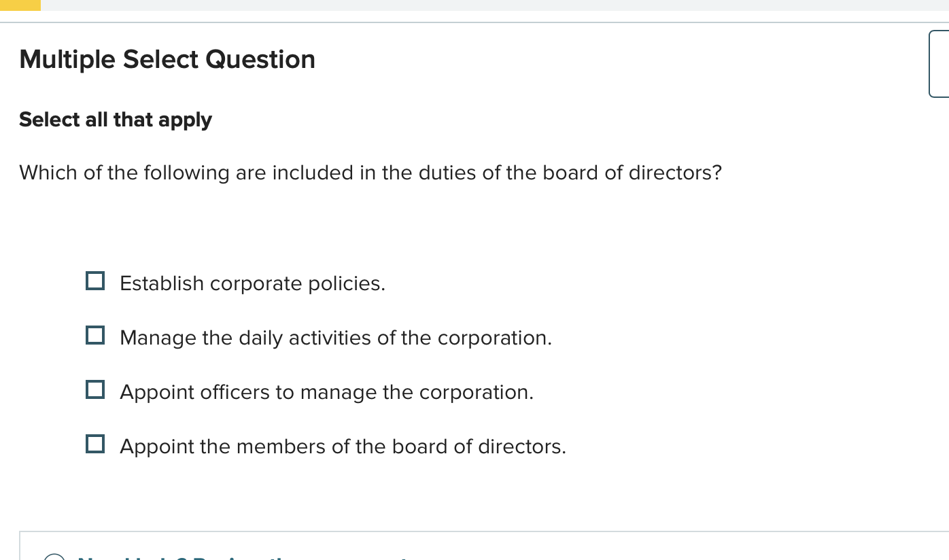Check Appoint the members of the board
This screenshot has width=949, height=560.
click(x=95, y=443)
